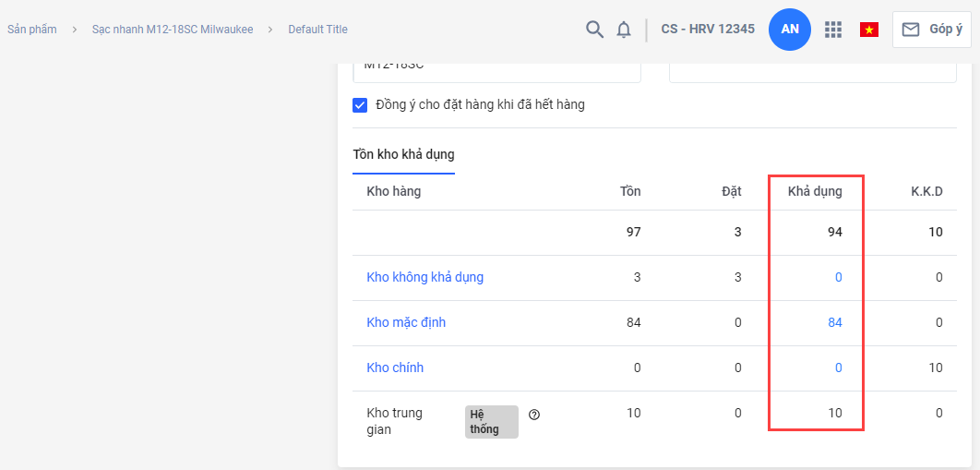Click Khả dụng value 0 for Kho chính

tap(838, 368)
